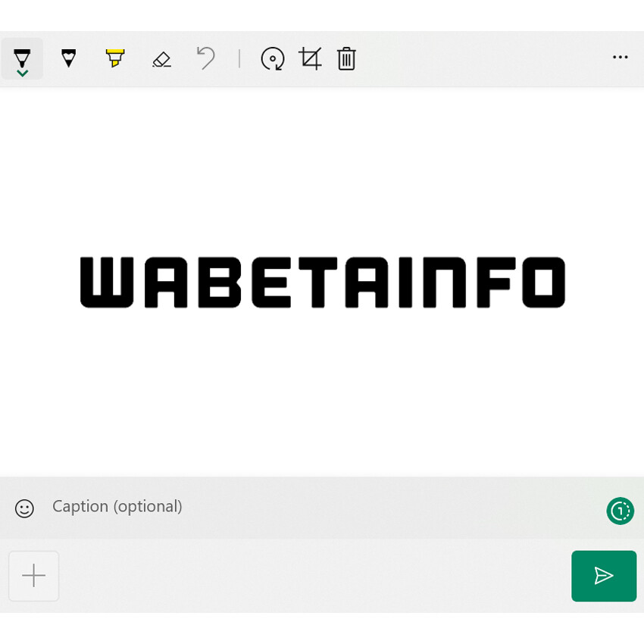Delete the image with trash icon
Image resolution: width=644 pixels, height=644 pixels.
coord(346,59)
